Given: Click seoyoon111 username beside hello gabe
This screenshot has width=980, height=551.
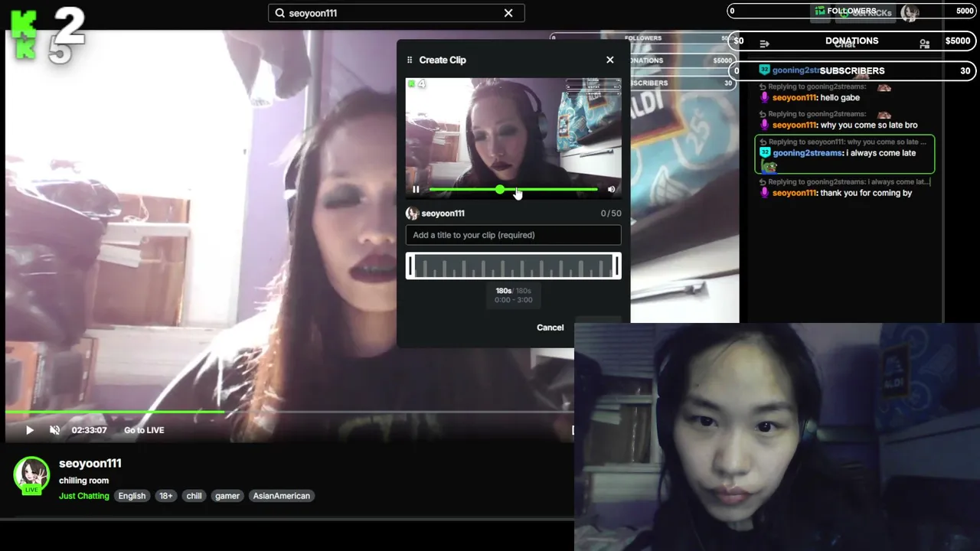Looking at the screenshot, I should [x=795, y=98].
